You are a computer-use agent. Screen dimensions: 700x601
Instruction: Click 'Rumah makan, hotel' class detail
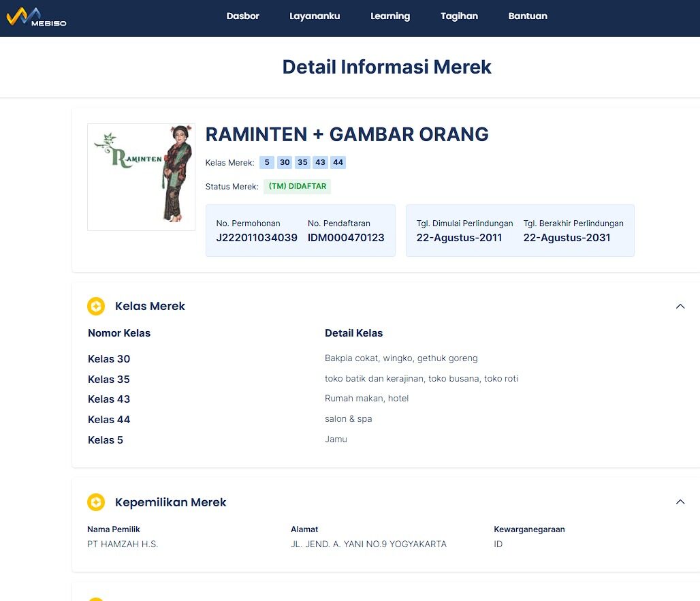point(366,398)
